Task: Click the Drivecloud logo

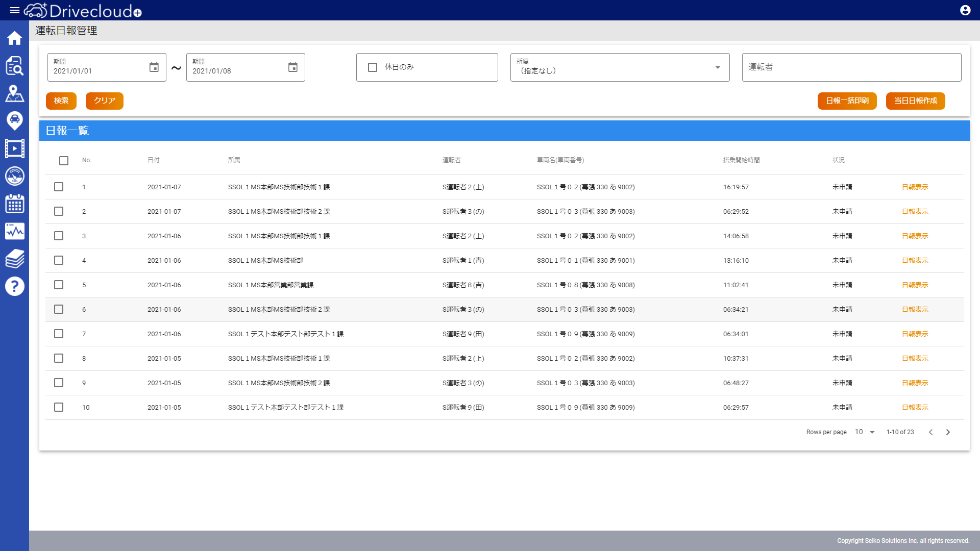Action: coord(83,10)
